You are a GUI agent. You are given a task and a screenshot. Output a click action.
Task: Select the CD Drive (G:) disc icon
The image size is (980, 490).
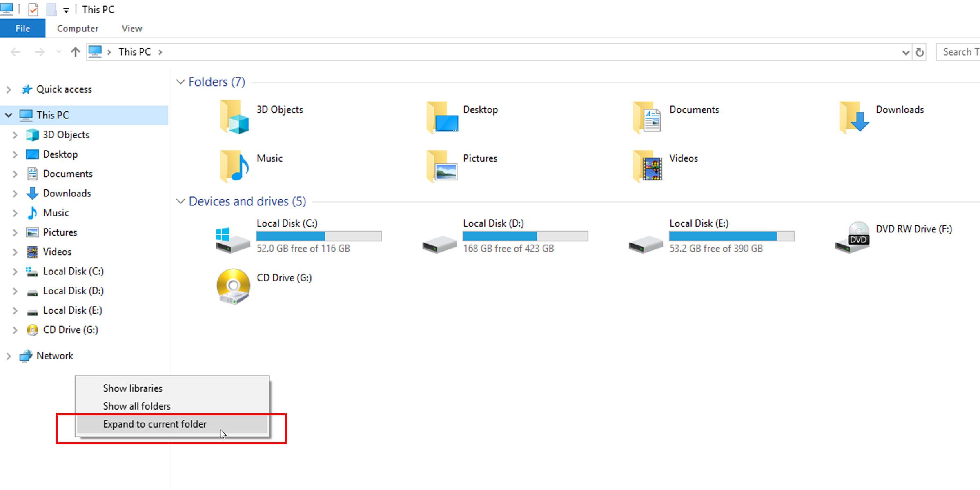click(x=233, y=286)
